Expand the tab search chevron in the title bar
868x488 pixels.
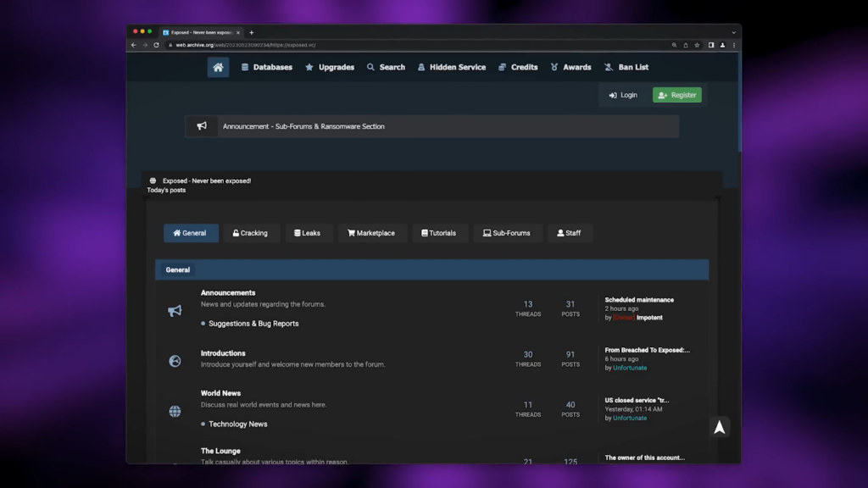click(x=733, y=32)
